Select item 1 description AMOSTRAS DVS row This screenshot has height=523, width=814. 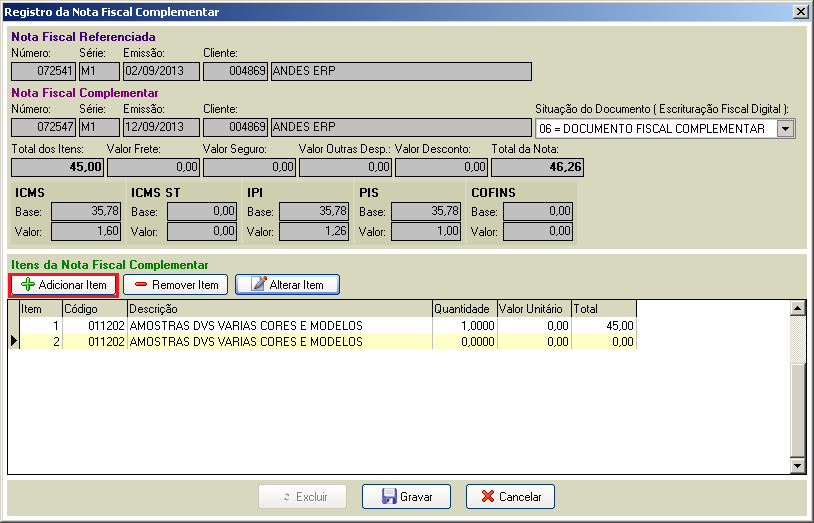click(x=280, y=326)
